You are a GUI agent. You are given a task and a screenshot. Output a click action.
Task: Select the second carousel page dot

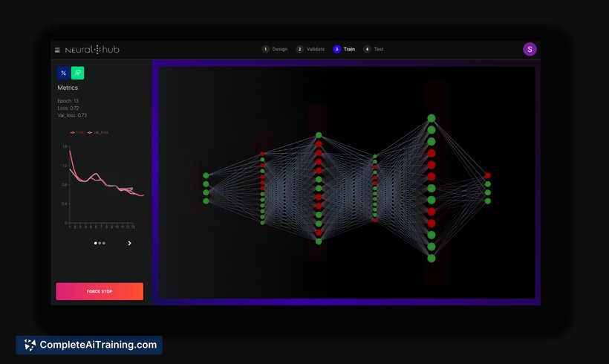point(100,243)
